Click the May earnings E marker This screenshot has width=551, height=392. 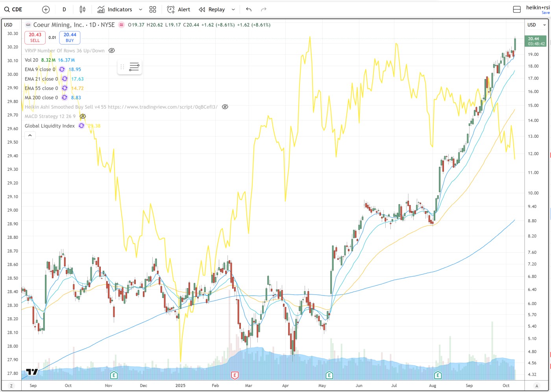pos(329,375)
